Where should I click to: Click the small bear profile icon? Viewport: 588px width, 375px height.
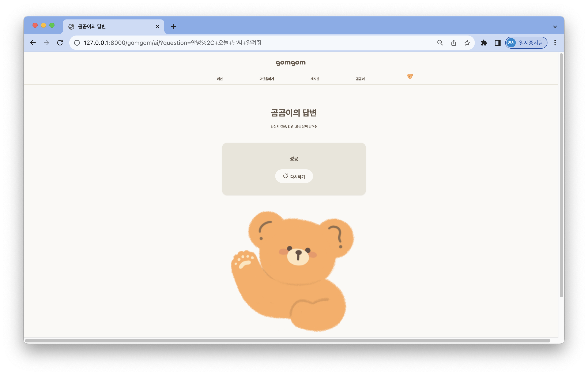tap(410, 76)
